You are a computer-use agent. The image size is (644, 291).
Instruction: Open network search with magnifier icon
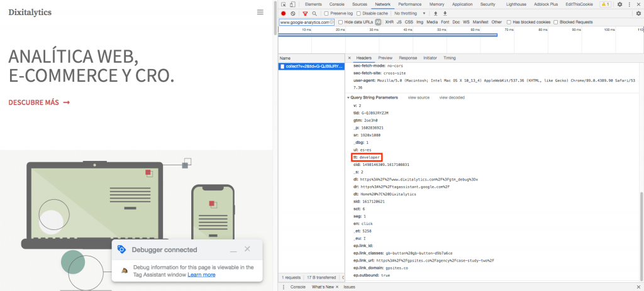314,13
